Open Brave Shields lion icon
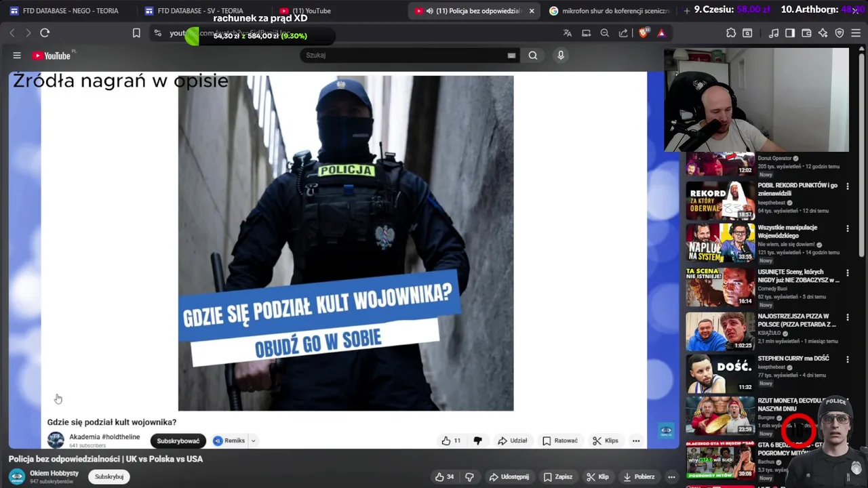Viewport: 868px width, 488px height. [644, 33]
